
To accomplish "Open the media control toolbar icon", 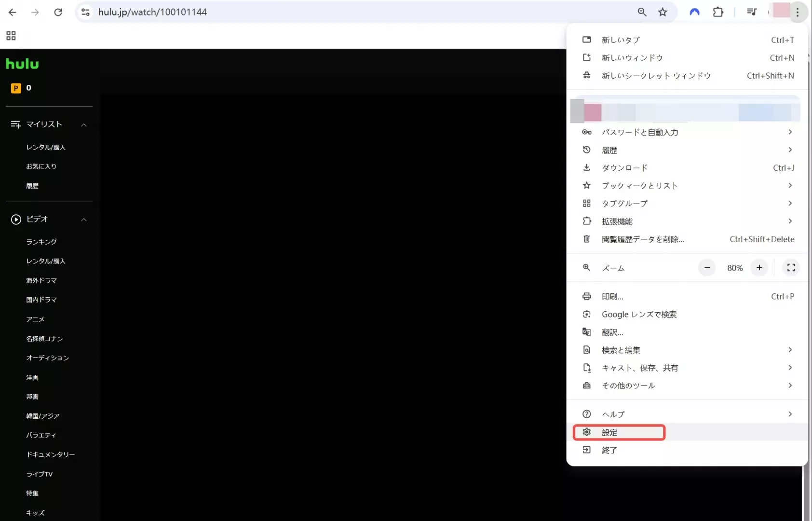I will [x=751, y=12].
